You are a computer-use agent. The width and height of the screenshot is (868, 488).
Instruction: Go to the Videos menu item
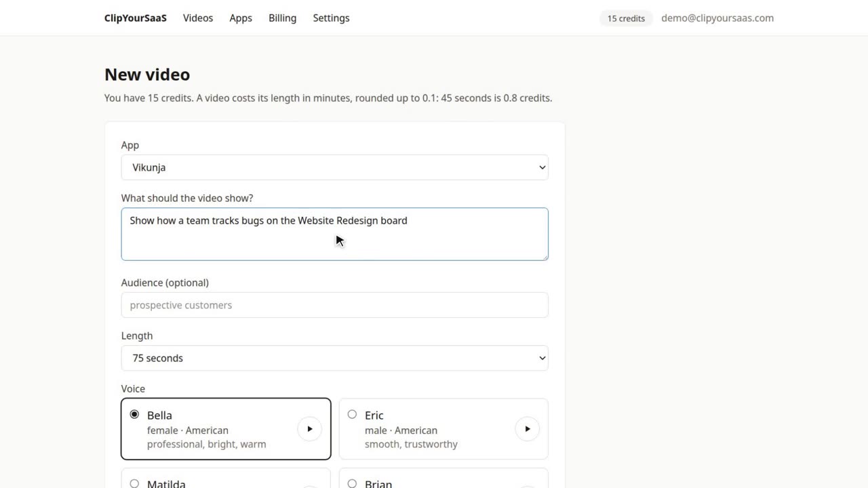(x=198, y=18)
